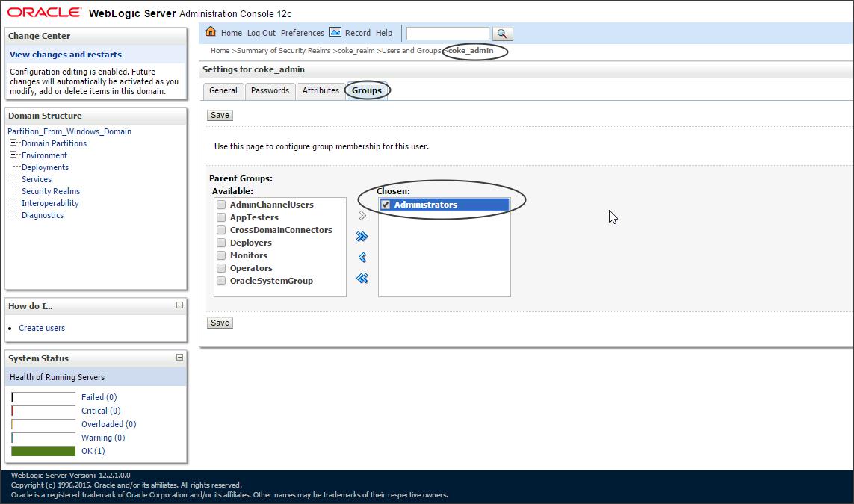Expand the Services tree node
Viewport: 854px width, 504px height.
[x=13, y=178]
